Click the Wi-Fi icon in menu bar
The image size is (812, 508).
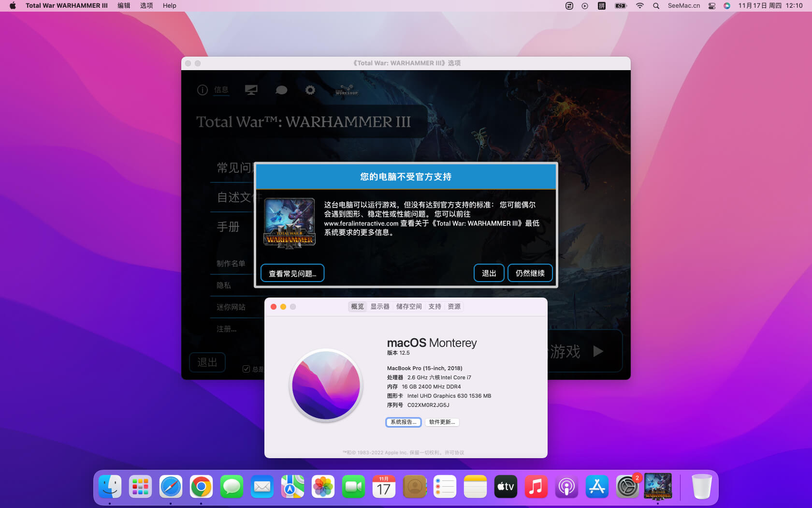point(640,6)
